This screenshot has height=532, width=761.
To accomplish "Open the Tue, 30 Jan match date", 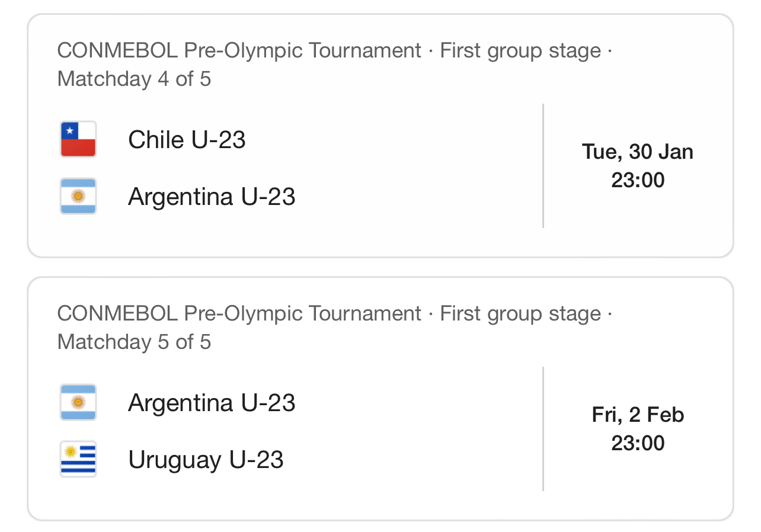I will click(638, 152).
